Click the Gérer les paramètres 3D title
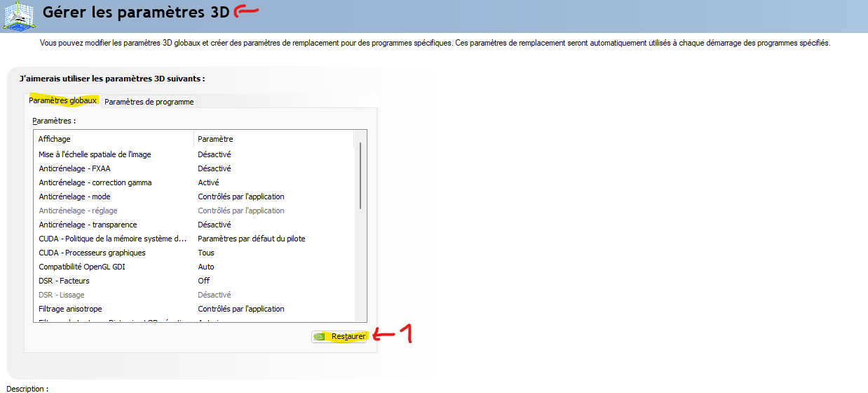 click(x=136, y=11)
